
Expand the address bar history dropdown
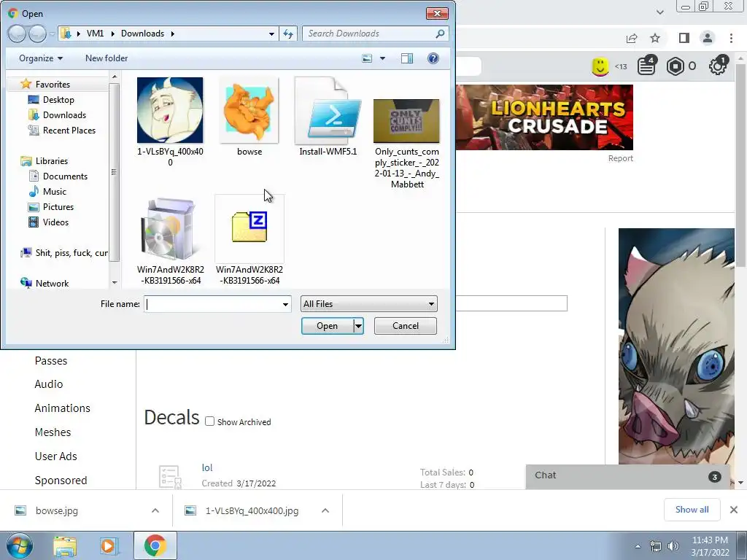(271, 34)
